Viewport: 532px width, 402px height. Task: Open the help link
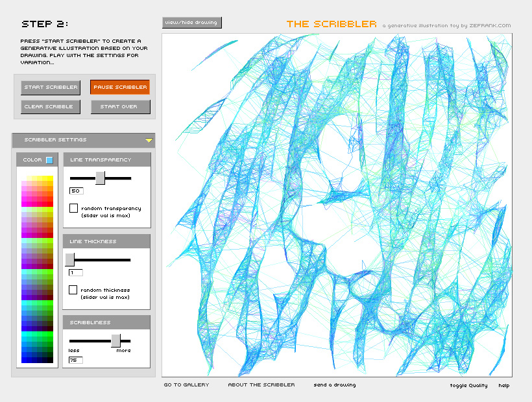tap(503, 386)
